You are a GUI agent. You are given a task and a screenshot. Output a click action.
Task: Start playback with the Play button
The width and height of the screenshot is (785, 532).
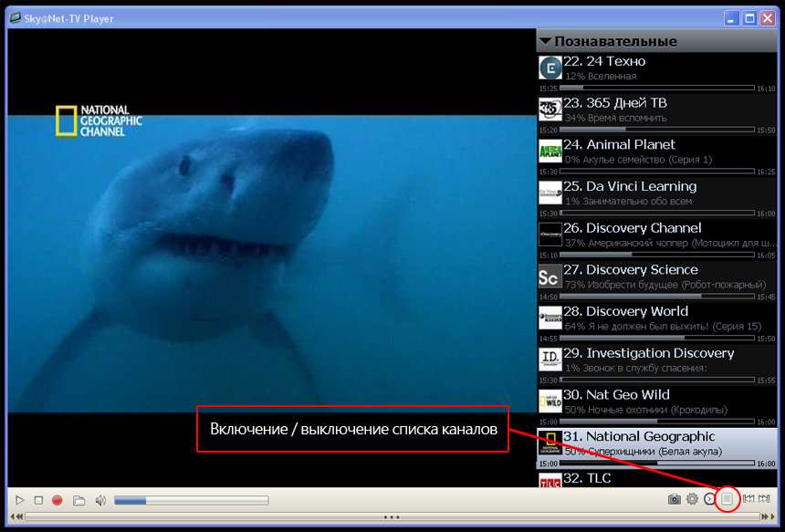pyautogui.click(x=19, y=500)
